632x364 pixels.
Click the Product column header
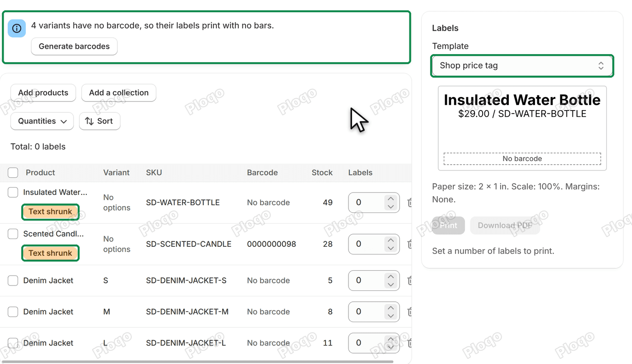(40, 173)
